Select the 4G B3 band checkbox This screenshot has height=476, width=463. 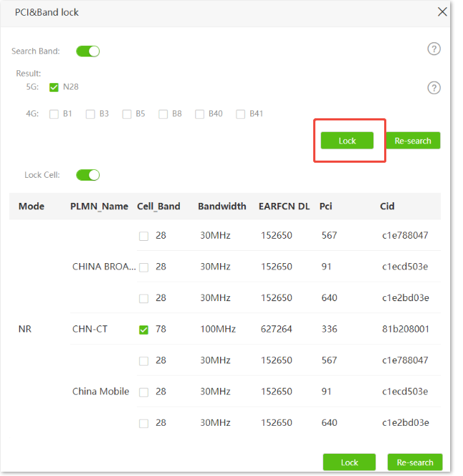[x=90, y=114]
